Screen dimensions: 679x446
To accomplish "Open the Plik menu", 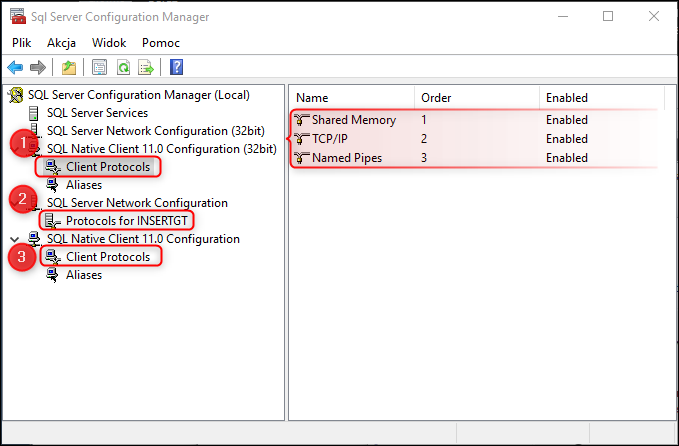I will (22, 43).
